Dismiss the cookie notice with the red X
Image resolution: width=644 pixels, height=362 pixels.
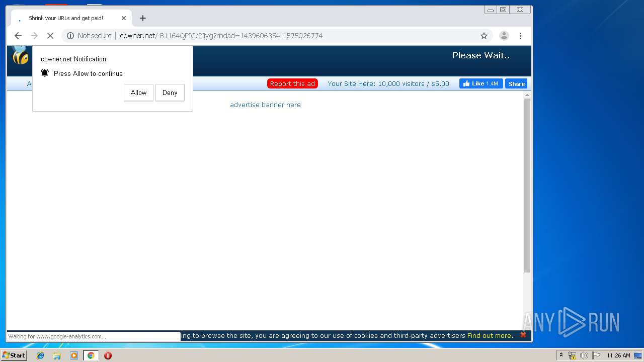pos(523,335)
